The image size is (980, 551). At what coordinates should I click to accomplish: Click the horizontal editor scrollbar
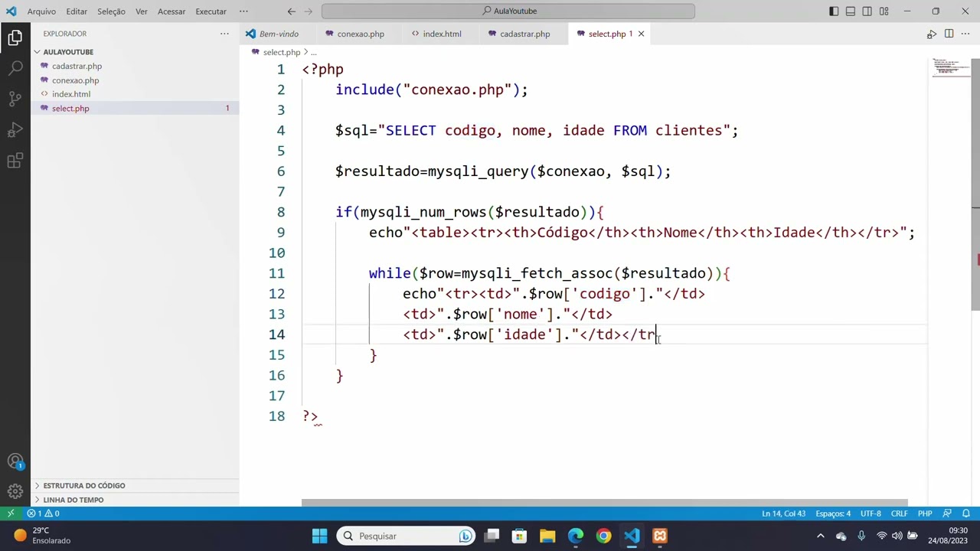[604, 503]
